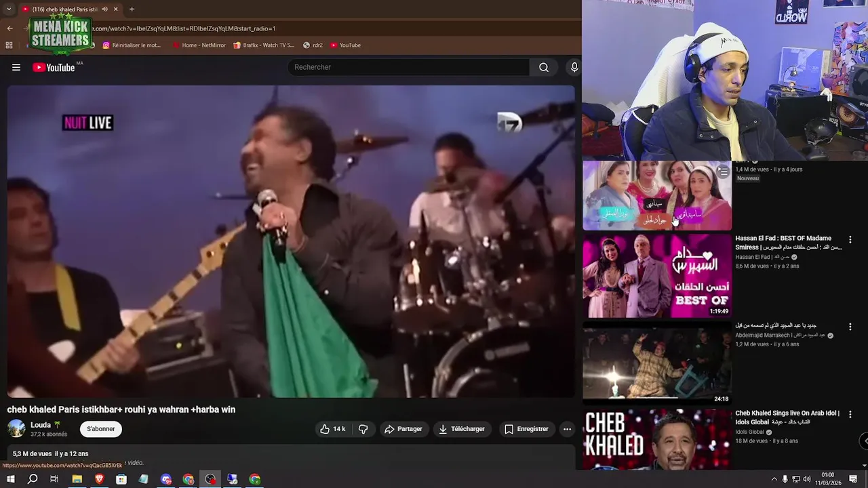Open the Louda channel name link
Image resolution: width=868 pixels, height=488 pixels.
point(41,425)
